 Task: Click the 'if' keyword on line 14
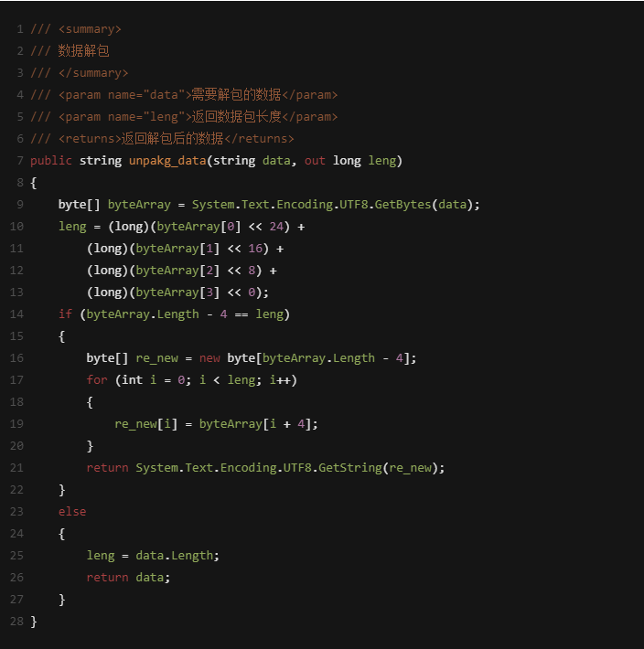pyautogui.click(x=65, y=314)
